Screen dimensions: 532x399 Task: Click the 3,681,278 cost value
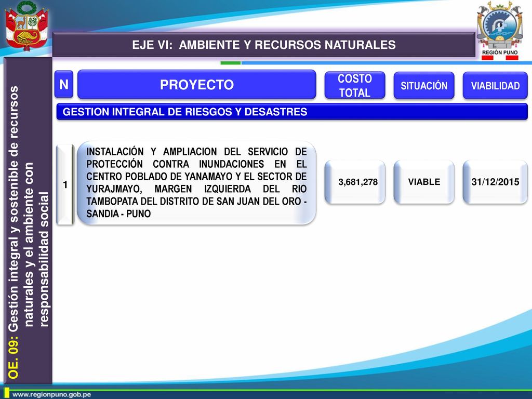click(x=355, y=182)
